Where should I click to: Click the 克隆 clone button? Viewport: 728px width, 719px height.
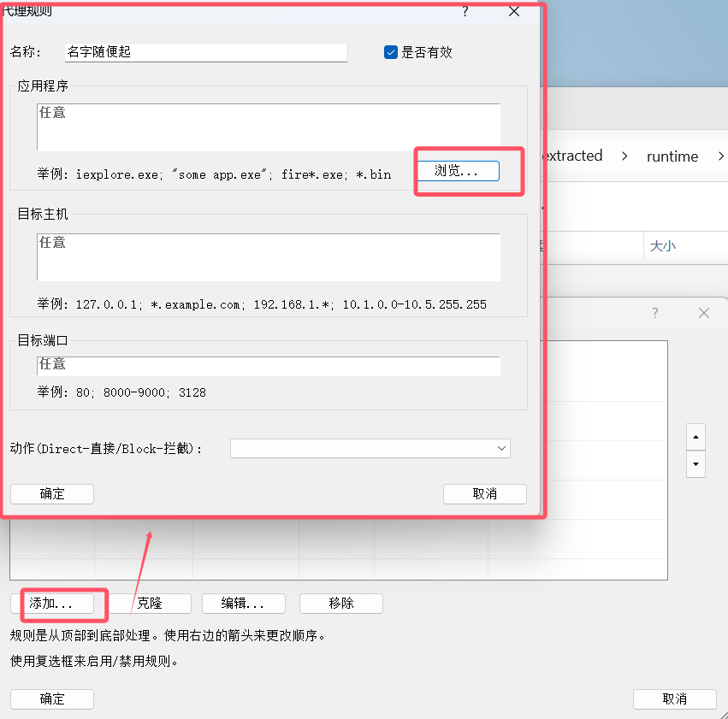pyautogui.click(x=149, y=603)
